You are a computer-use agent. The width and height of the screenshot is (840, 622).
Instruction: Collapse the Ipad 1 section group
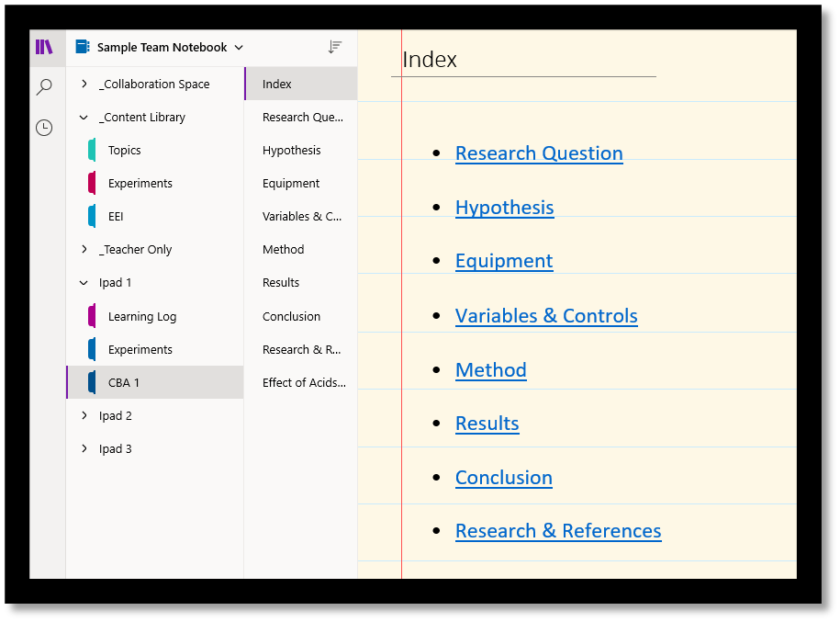(x=84, y=283)
